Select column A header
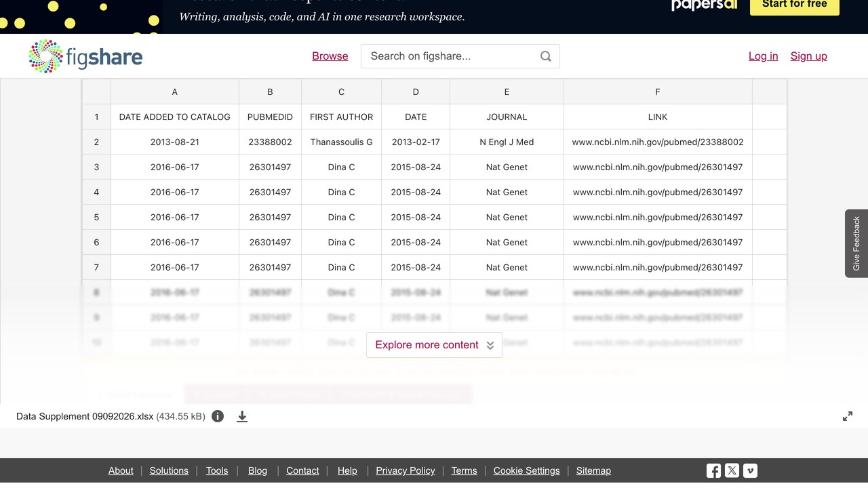The width and height of the screenshot is (868, 488). [175, 91]
